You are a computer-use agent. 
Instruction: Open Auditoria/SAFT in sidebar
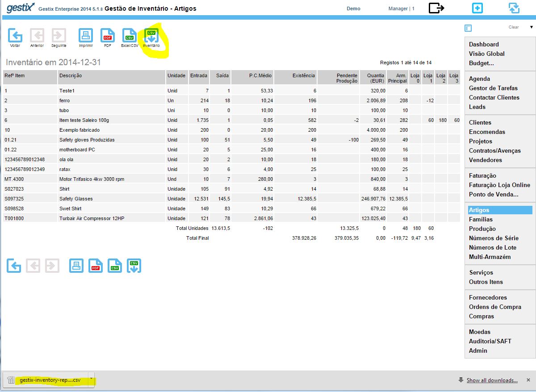[490, 341]
